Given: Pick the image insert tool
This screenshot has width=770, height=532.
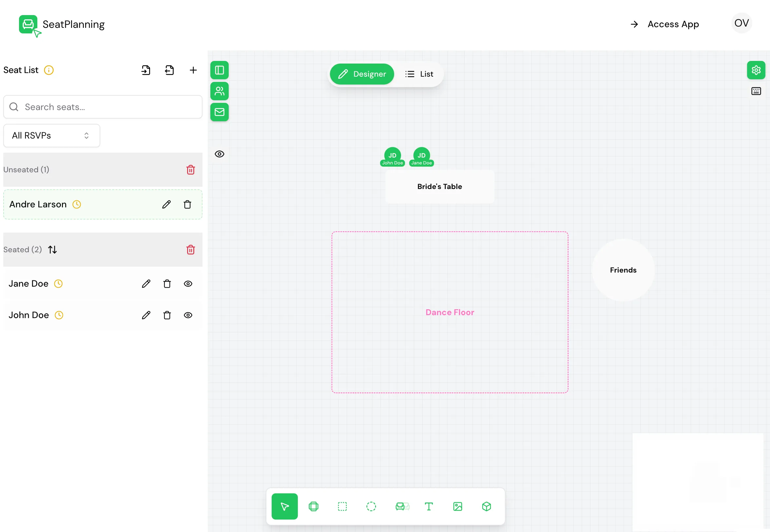Looking at the screenshot, I should tap(458, 506).
